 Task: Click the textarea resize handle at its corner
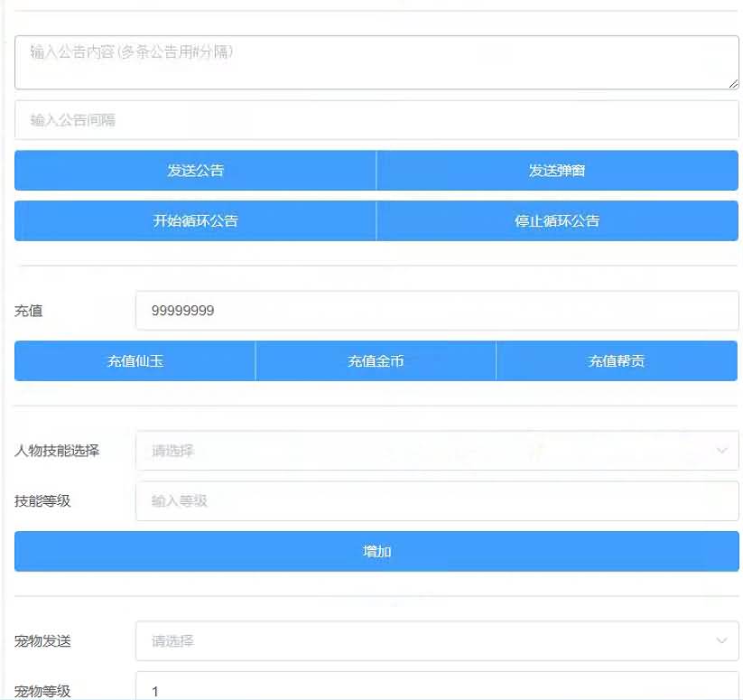(731, 86)
